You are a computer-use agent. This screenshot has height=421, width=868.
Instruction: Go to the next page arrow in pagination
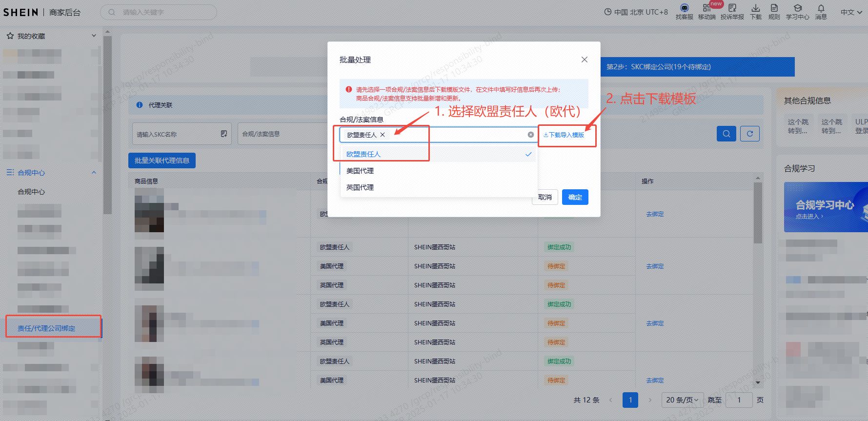click(x=650, y=400)
